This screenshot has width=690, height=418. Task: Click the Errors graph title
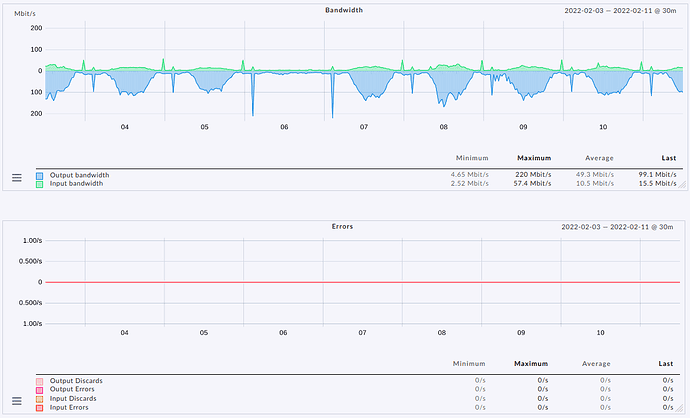coord(344,227)
